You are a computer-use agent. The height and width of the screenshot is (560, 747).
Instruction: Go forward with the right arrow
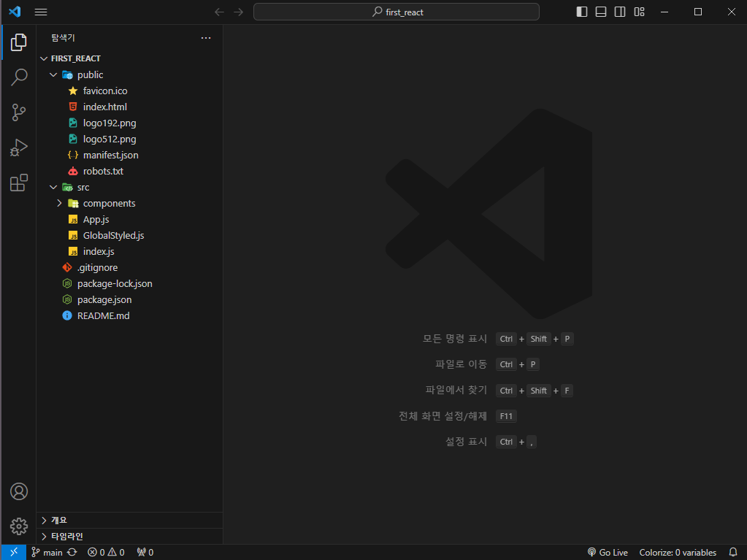tap(239, 12)
